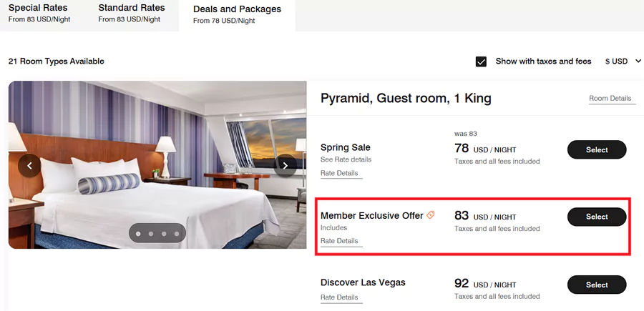Jump to fourth carousel dot

tap(176, 233)
